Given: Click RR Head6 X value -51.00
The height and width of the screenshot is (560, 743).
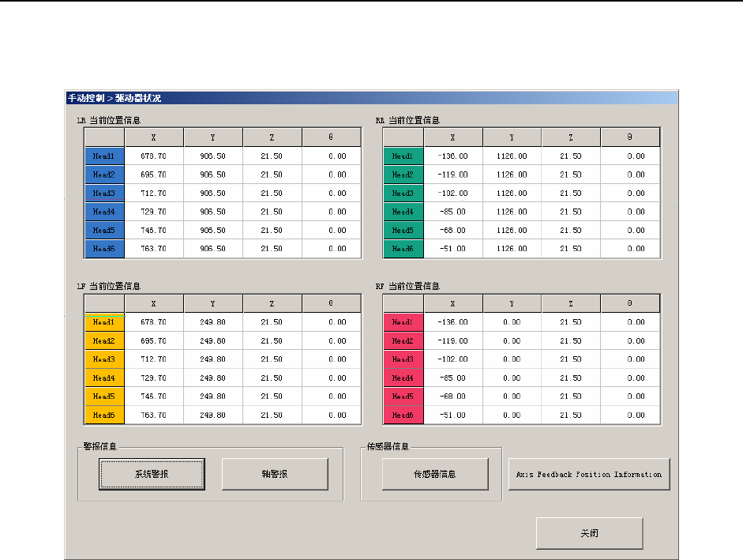Looking at the screenshot, I should click(x=453, y=249).
